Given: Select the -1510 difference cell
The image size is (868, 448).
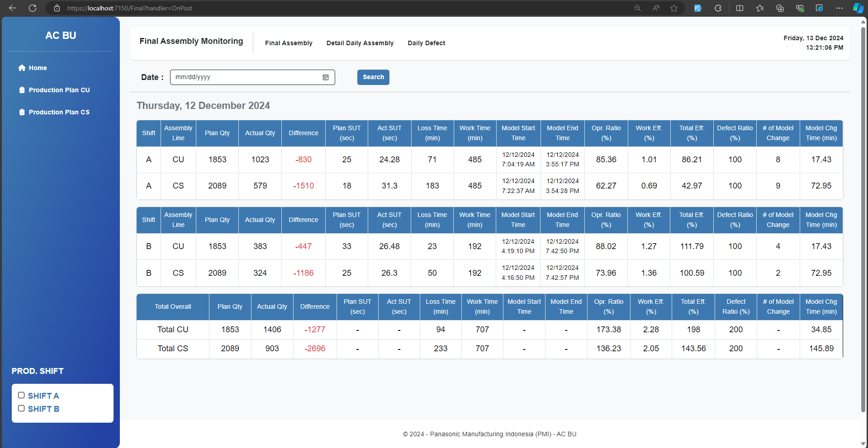Looking at the screenshot, I should coord(304,186).
